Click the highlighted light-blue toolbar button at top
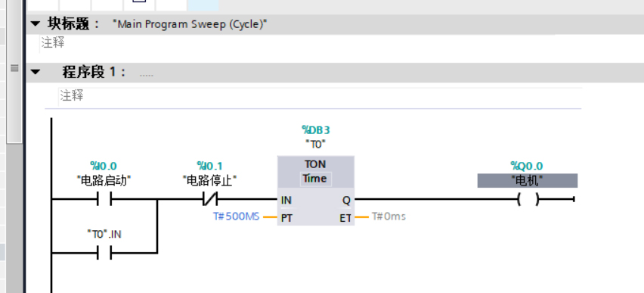644x293 pixels. (203, 5)
